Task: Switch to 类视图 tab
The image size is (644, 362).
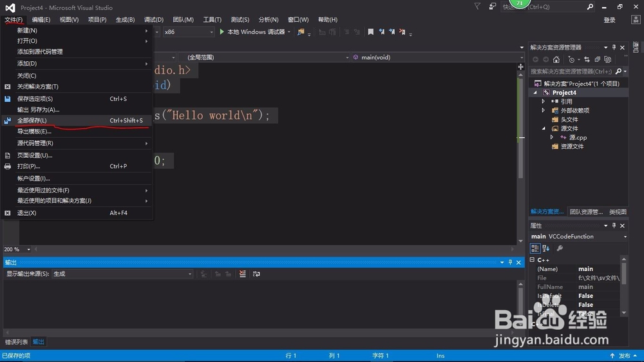Action: 618,212
